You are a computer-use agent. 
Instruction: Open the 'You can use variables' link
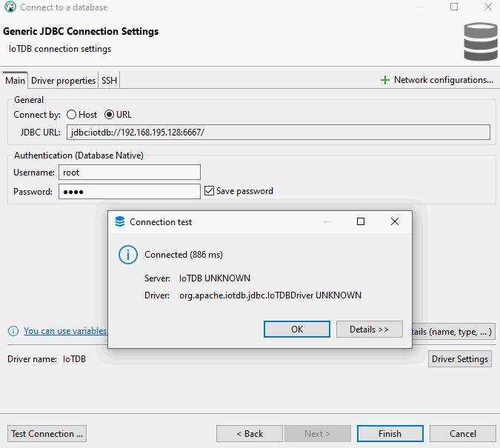65,331
